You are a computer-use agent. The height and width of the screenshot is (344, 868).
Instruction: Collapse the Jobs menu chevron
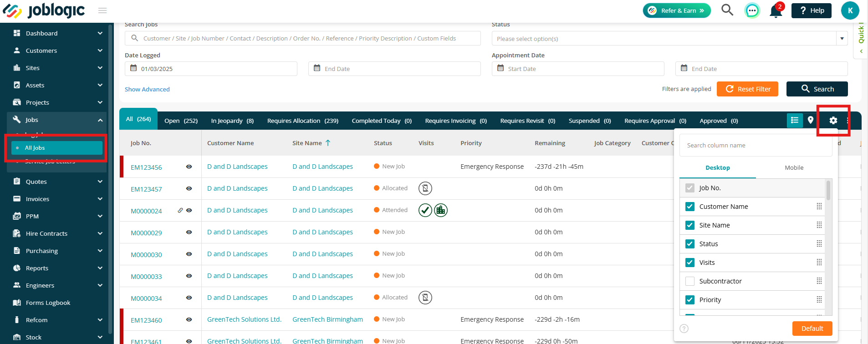(x=100, y=120)
